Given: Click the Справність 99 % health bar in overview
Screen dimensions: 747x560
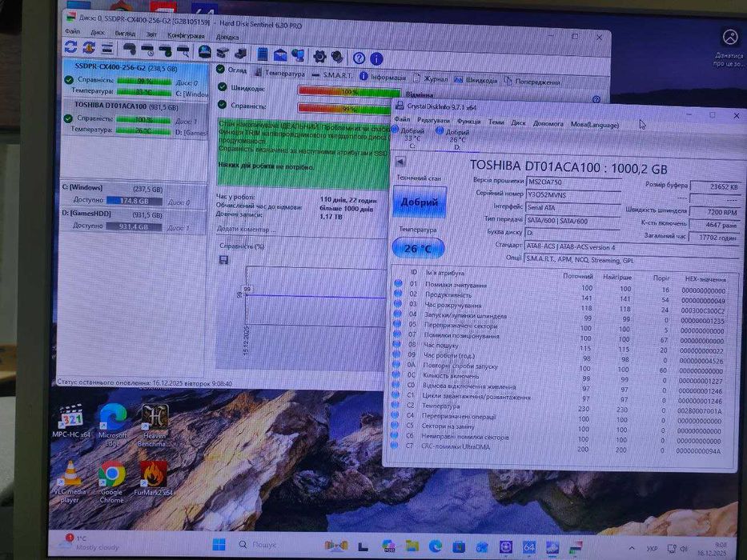Looking at the screenshot, I should pyautogui.click(x=344, y=108).
